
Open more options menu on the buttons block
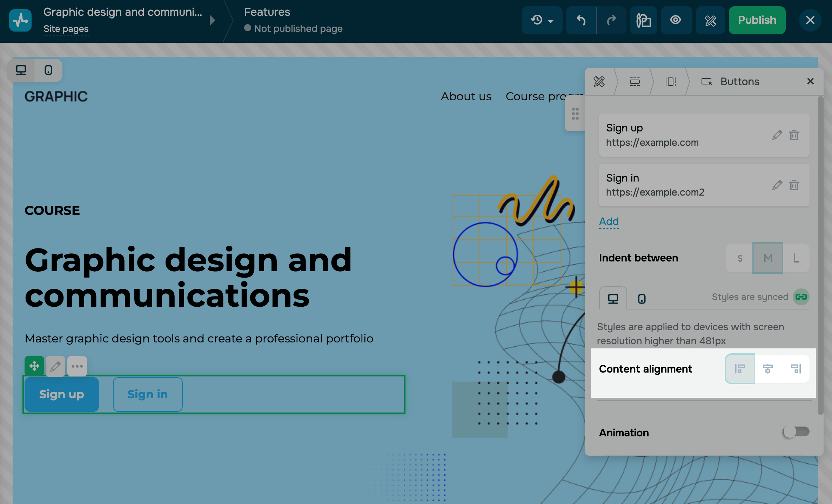coord(77,366)
